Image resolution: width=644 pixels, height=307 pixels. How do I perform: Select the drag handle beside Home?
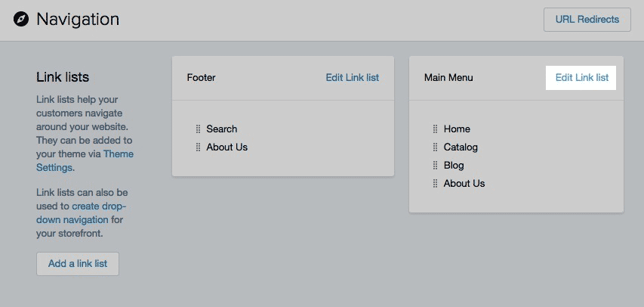pos(436,129)
